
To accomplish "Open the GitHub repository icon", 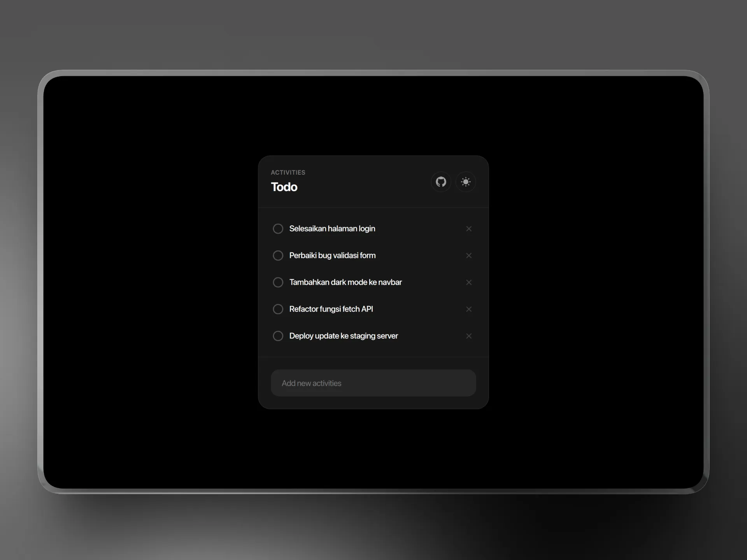I will [x=441, y=182].
